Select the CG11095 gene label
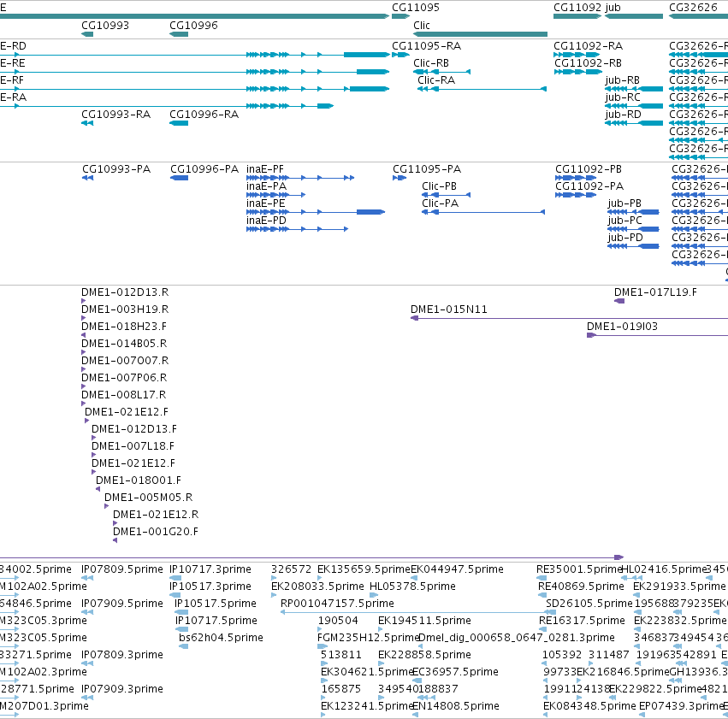728x719 pixels. coord(416,8)
